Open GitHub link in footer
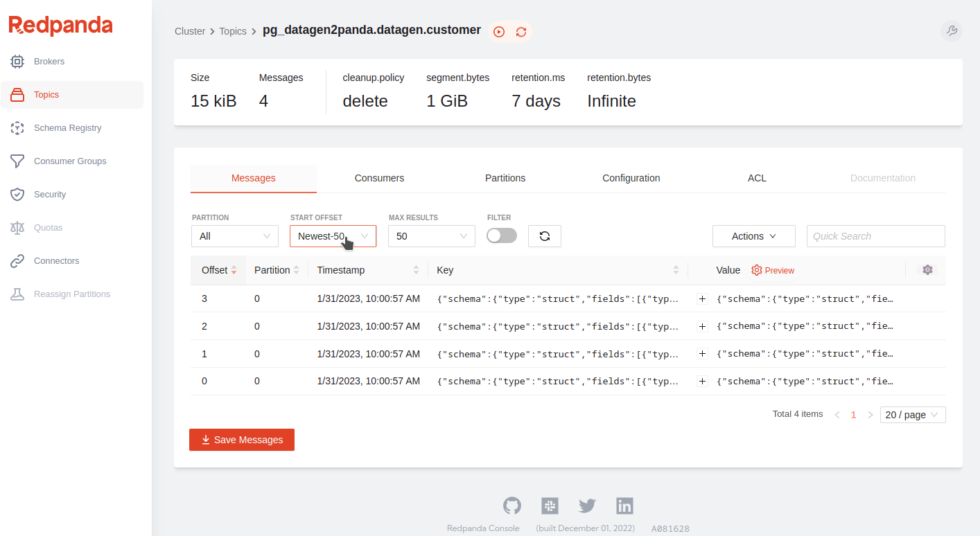 [x=512, y=506]
